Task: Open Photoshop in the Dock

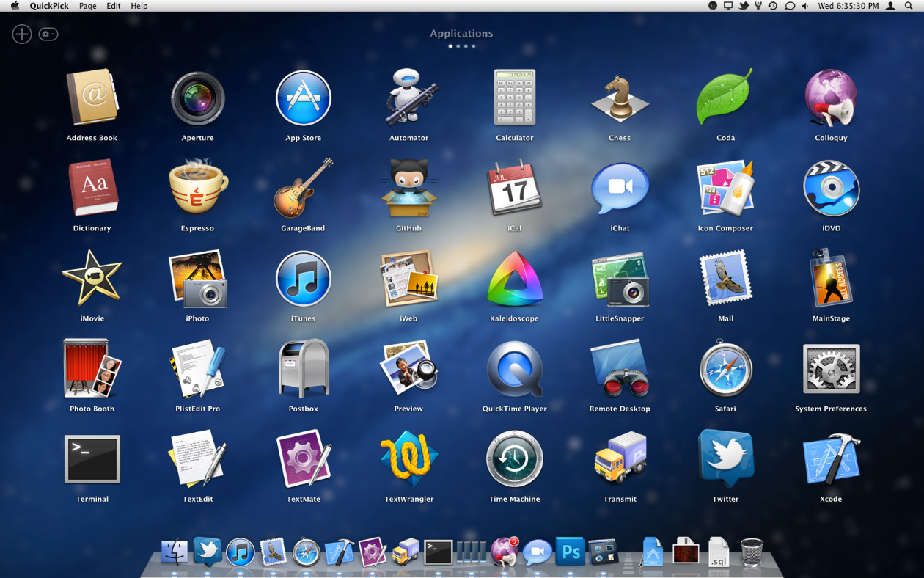Action: tap(569, 552)
